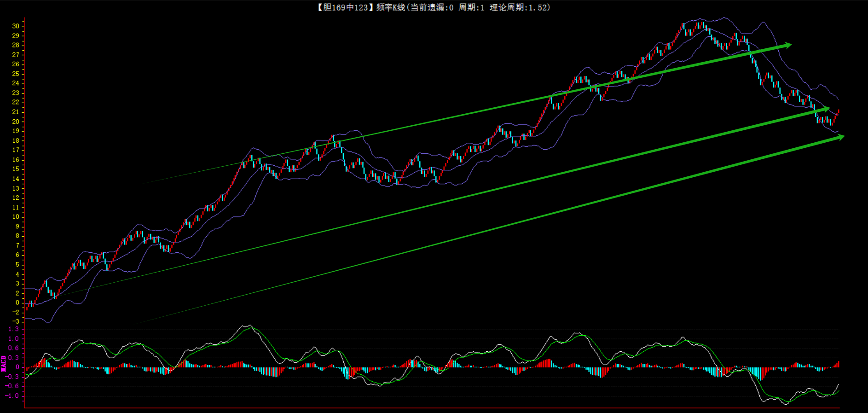Click the magenta MACD indicator label
Image resolution: width=868 pixels, height=413 pixels.
pos(4,363)
